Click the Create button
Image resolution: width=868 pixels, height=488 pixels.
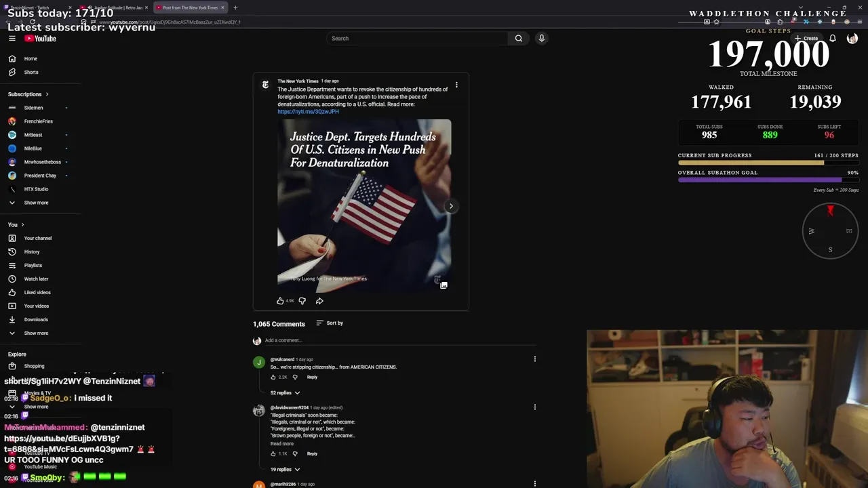click(807, 39)
